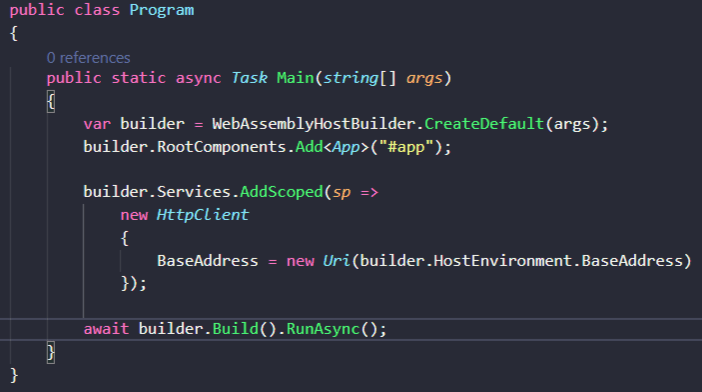
Task: Click the 'RunAsync' method call
Action: click(x=323, y=329)
